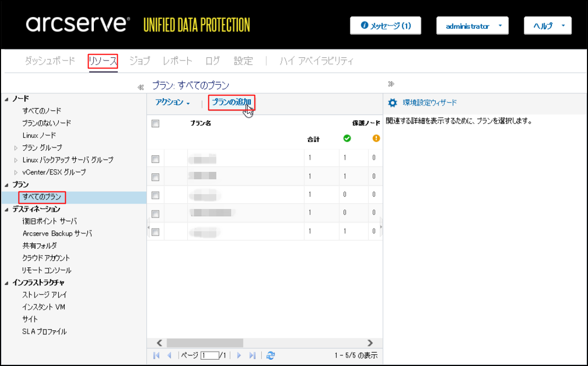Open the administrator account dropdown
Viewport: 588px width, 366px height.
[x=472, y=26]
